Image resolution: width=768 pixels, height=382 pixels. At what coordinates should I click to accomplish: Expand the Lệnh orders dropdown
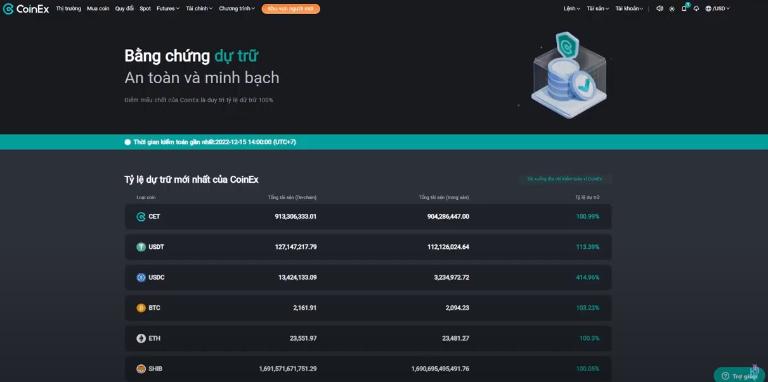click(x=572, y=9)
